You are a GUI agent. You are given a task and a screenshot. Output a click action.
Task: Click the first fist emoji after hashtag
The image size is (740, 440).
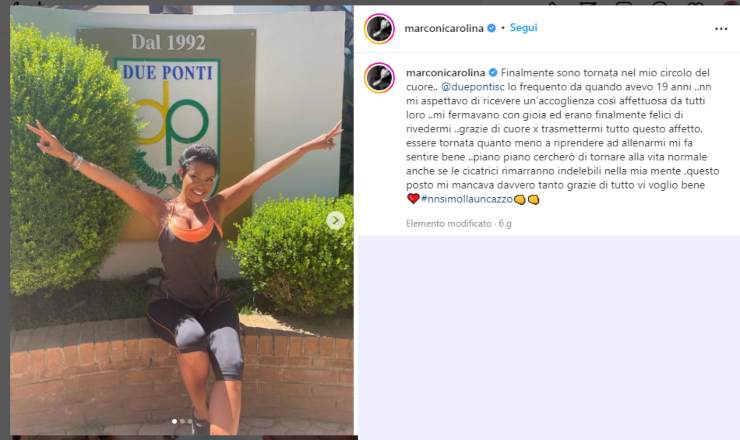(x=520, y=200)
